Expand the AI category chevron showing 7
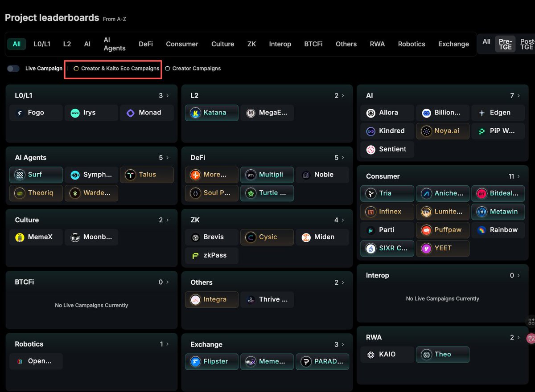 pyautogui.click(x=519, y=96)
